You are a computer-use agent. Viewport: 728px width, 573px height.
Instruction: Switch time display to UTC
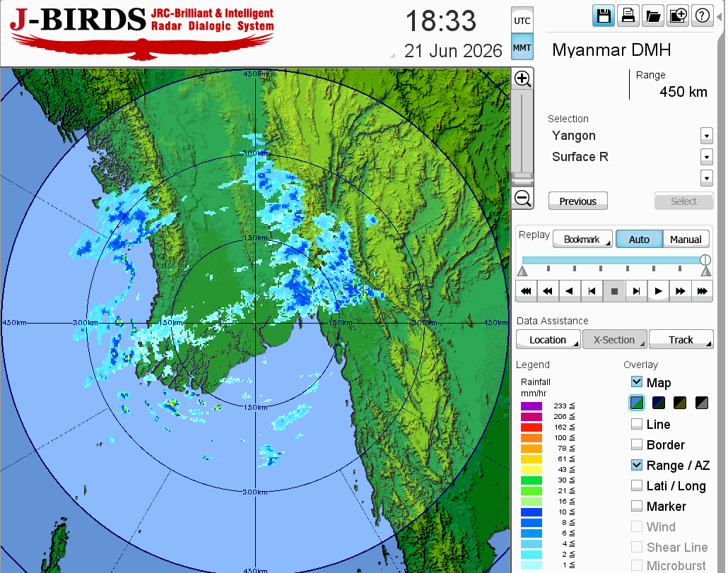tap(522, 20)
